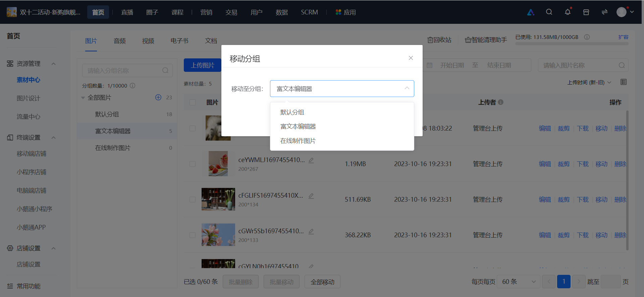Choose 默认分组 in the dropdown list
The image size is (644, 297).
[342, 112]
